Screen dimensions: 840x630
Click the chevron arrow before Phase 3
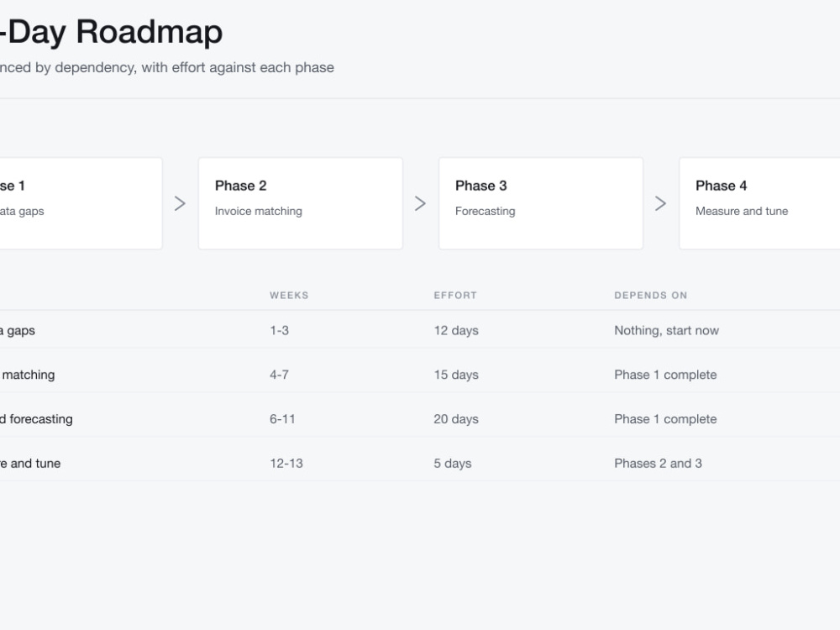(421, 203)
